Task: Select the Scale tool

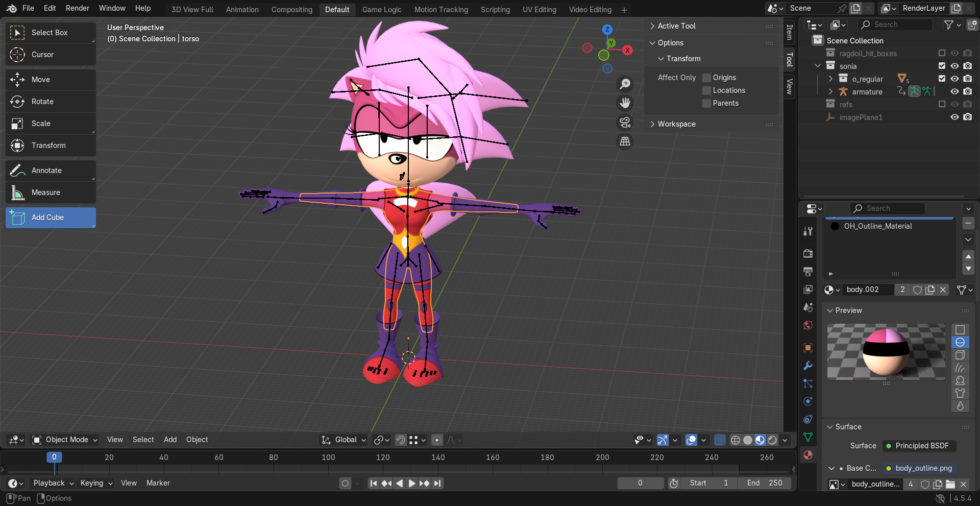Action: 51,124
